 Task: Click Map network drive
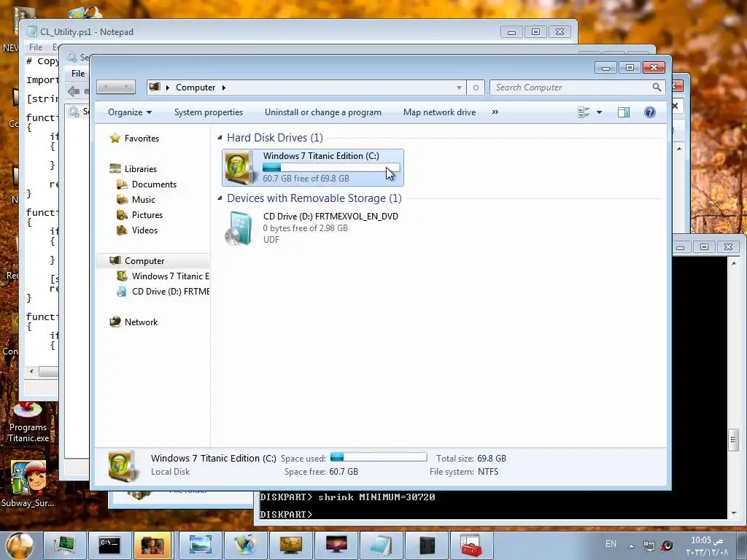[439, 112]
